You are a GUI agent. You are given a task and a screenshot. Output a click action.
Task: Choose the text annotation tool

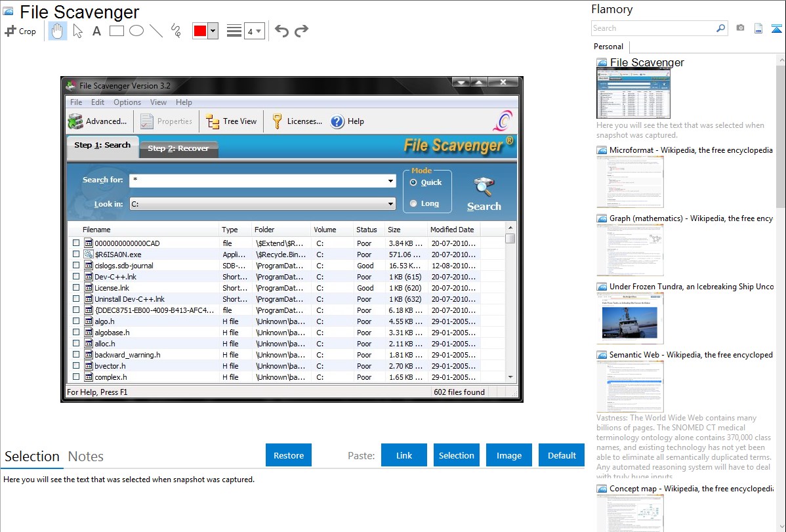[x=96, y=31]
